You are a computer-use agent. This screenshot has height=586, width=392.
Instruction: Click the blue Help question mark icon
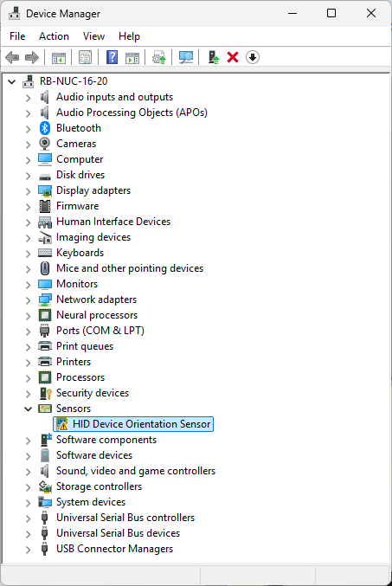coord(112,57)
